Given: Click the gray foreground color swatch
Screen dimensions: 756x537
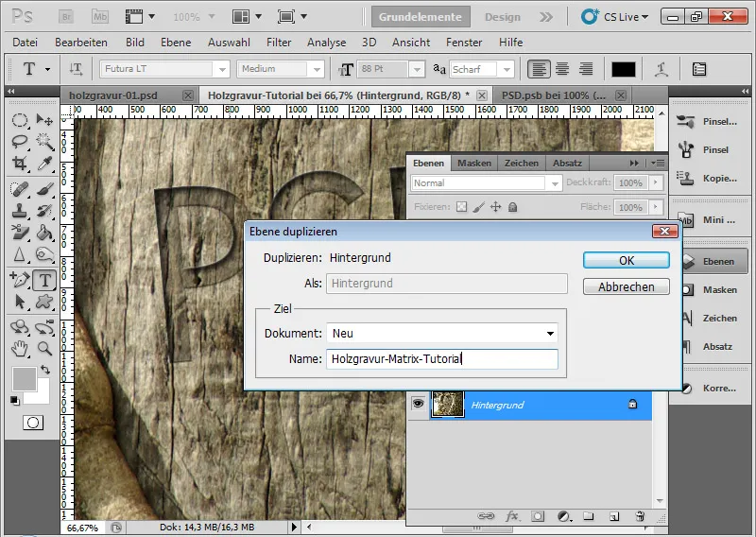Looking at the screenshot, I should (25, 379).
